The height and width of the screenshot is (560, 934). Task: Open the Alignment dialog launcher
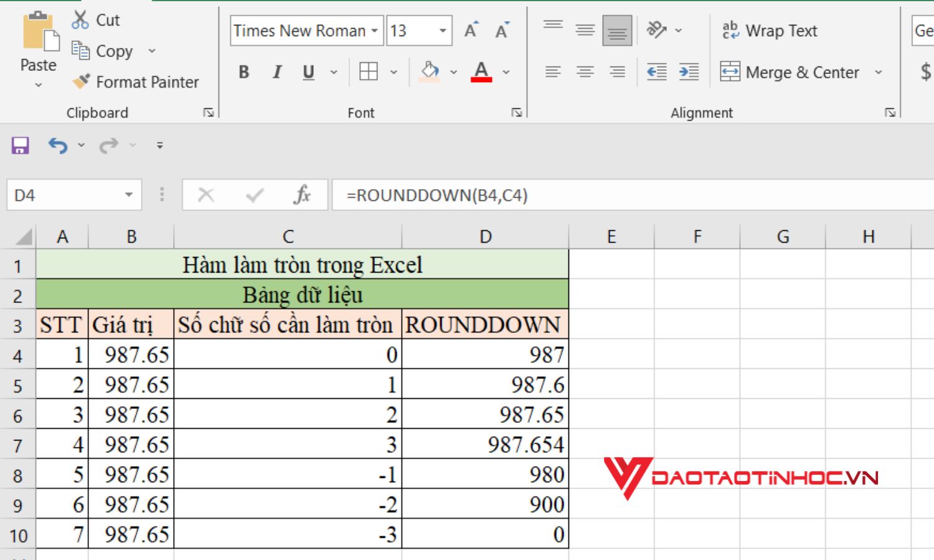(889, 112)
